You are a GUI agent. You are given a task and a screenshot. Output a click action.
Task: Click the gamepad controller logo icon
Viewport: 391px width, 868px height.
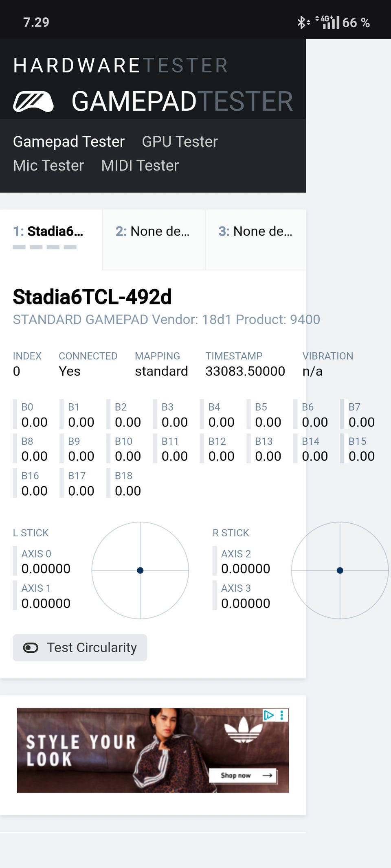coord(33,101)
